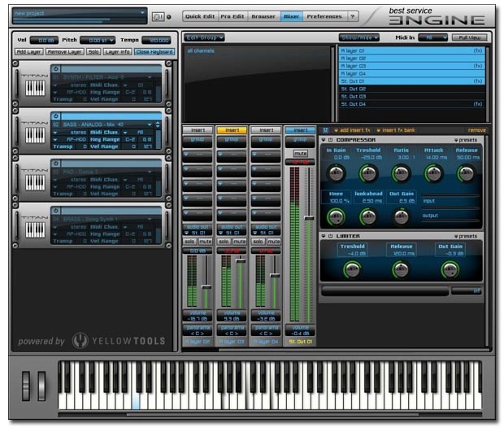The width and height of the screenshot is (504, 428).
Task: Open the insert fx bank menu
Action: point(396,130)
